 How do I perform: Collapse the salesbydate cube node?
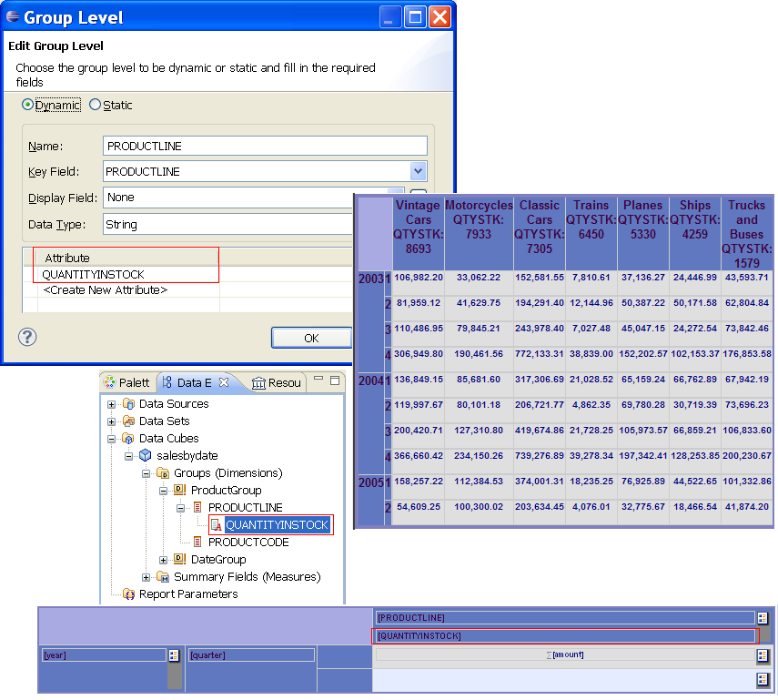tap(128, 456)
